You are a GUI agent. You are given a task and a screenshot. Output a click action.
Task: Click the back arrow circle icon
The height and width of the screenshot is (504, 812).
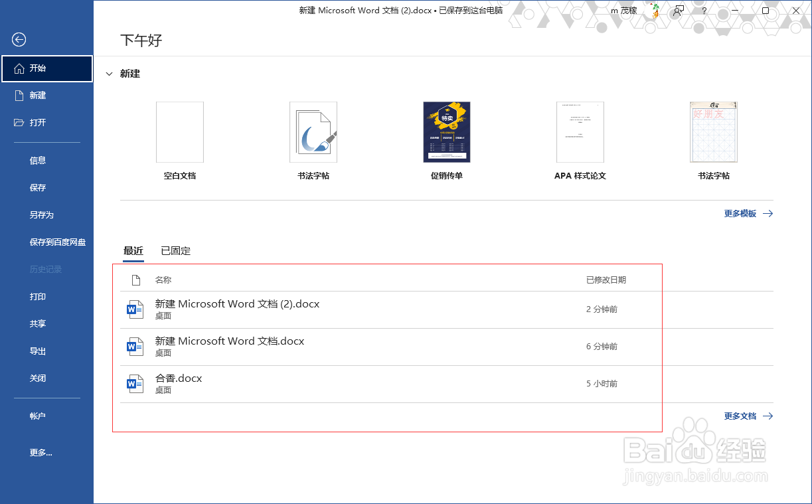click(x=19, y=40)
